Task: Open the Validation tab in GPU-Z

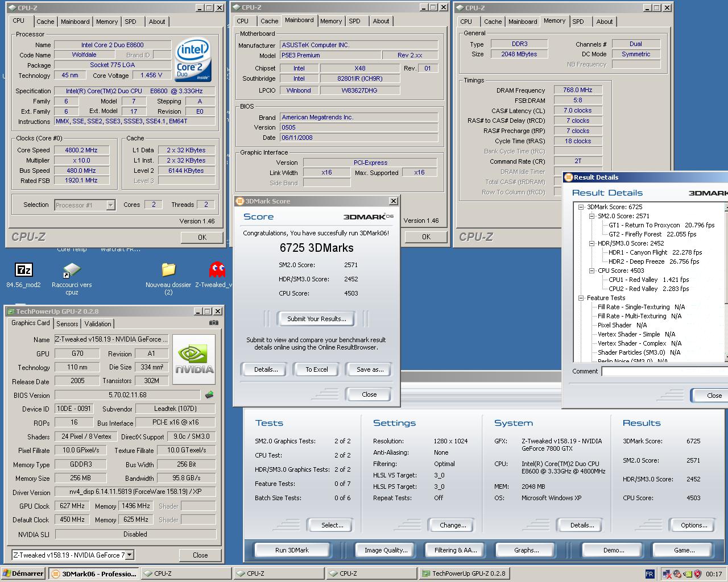Action: click(x=98, y=324)
